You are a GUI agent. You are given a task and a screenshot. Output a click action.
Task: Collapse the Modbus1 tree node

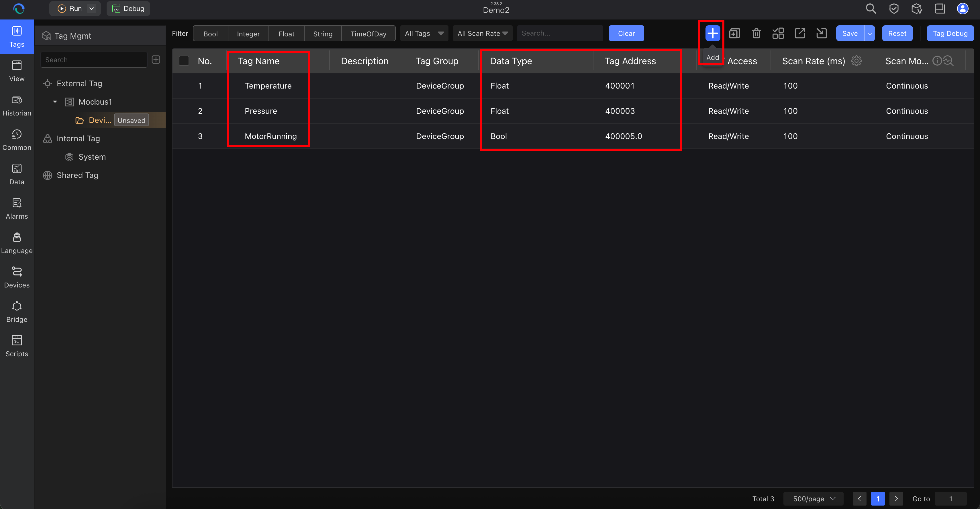click(x=55, y=101)
